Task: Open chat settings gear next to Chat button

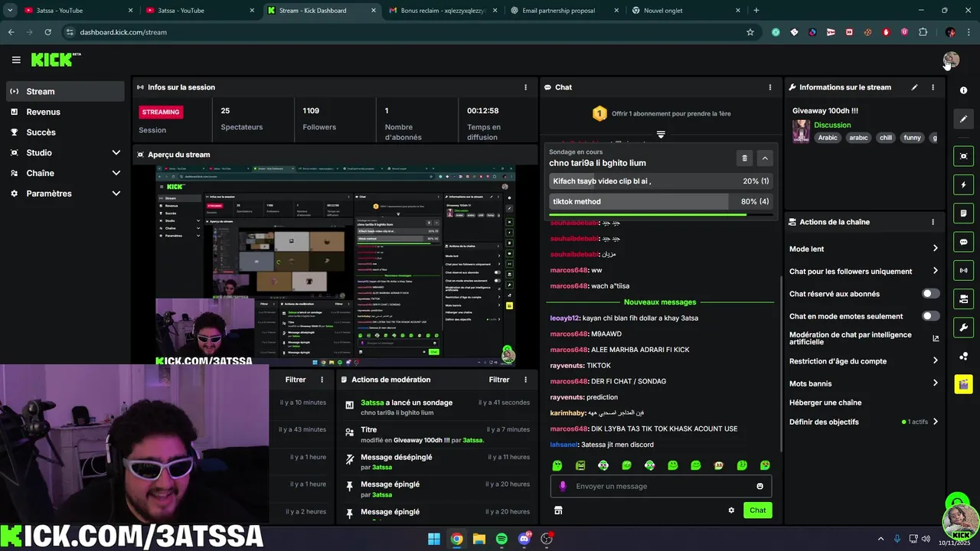Action: [x=731, y=510]
